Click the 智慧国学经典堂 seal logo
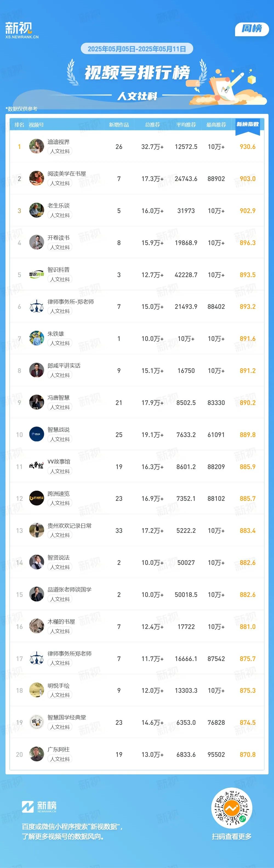This screenshot has width=274, height=868. click(x=36, y=722)
